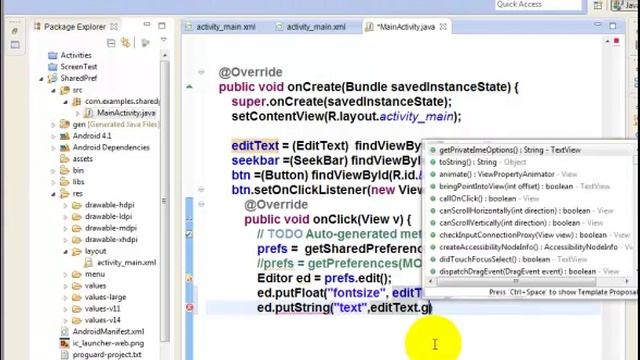This screenshot has height=360, width=640.
Task: Expand Android Dependencies node
Action: click(53, 148)
